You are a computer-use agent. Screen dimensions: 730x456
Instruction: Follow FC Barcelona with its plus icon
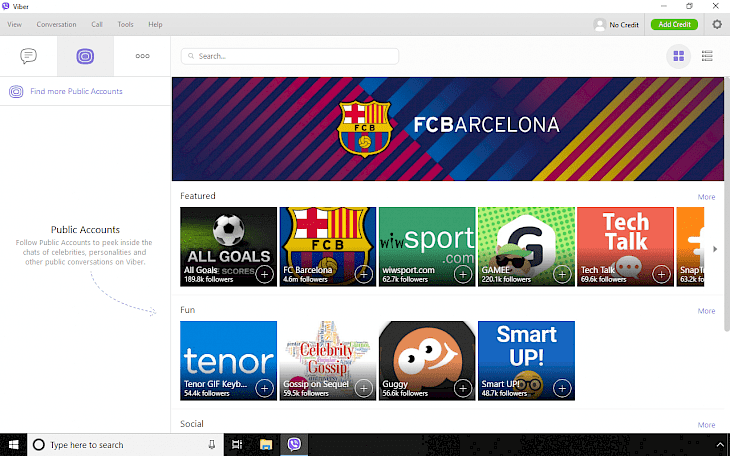tap(364, 274)
